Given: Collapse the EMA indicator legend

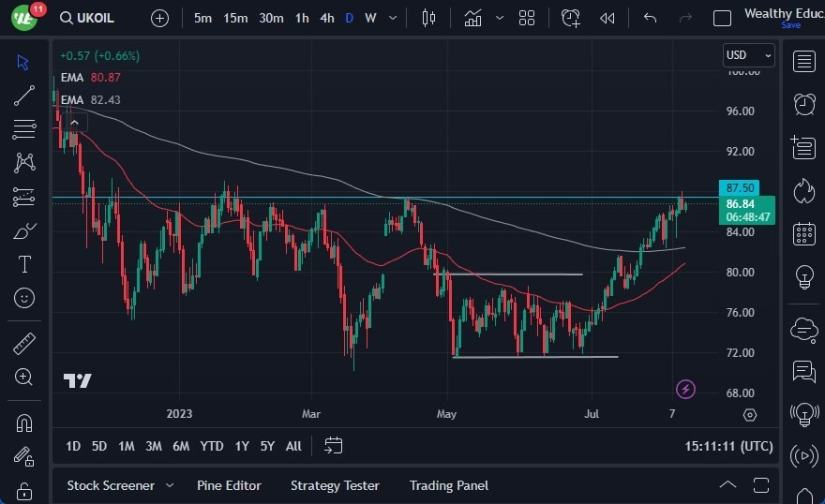Looking at the screenshot, I should [x=74, y=121].
